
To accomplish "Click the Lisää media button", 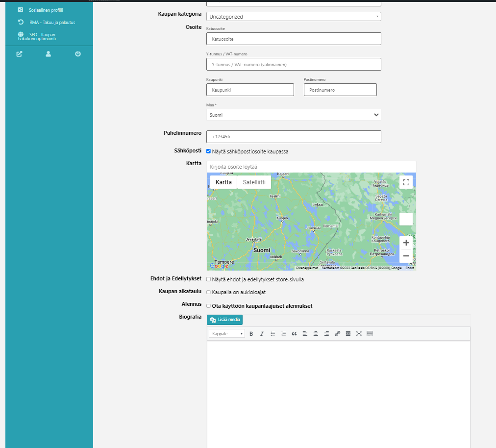I will click(225, 320).
